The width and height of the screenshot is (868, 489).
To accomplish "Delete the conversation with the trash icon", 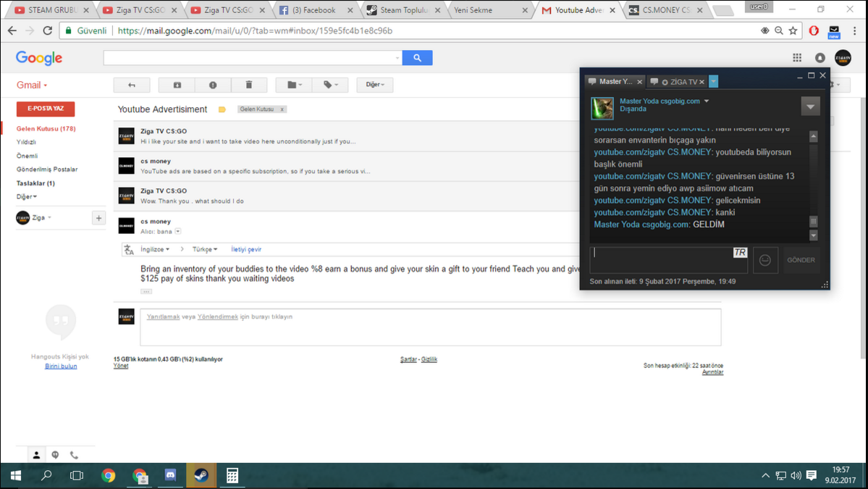I will tap(248, 85).
